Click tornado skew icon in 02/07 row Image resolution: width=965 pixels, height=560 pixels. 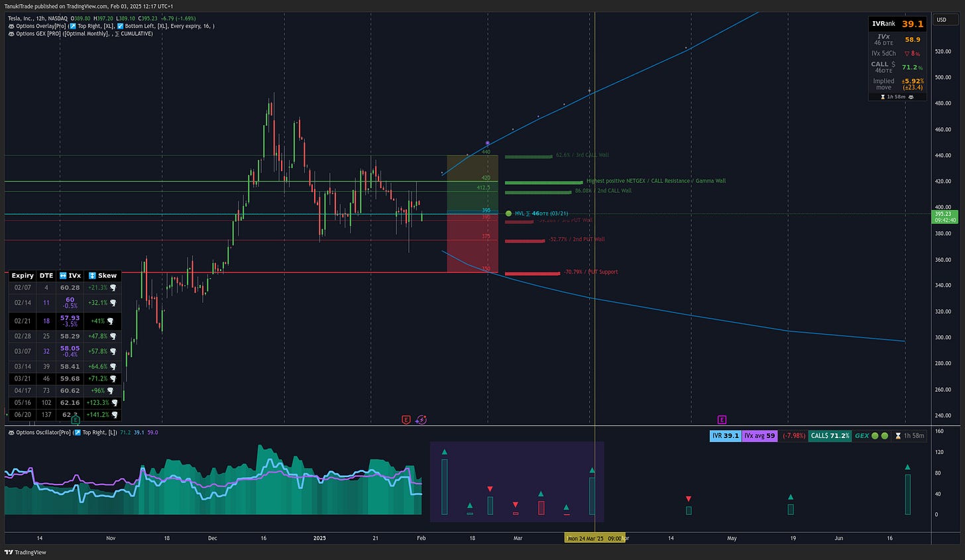tap(113, 288)
